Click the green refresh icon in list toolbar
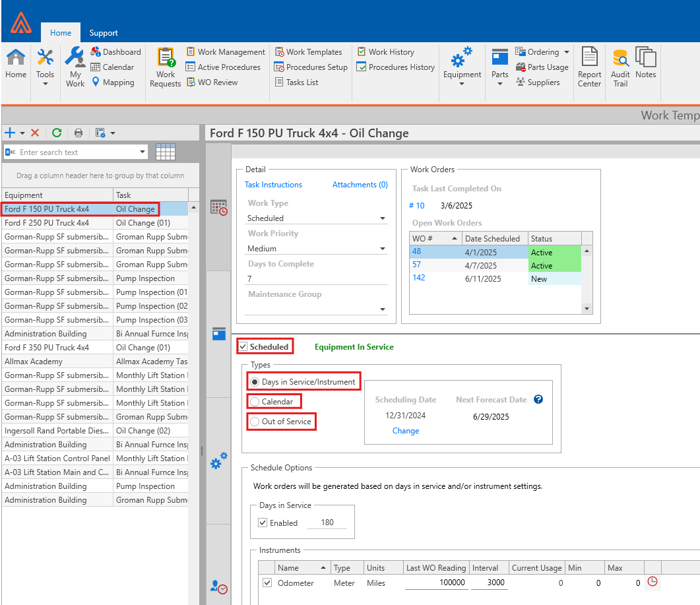 pyautogui.click(x=57, y=133)
